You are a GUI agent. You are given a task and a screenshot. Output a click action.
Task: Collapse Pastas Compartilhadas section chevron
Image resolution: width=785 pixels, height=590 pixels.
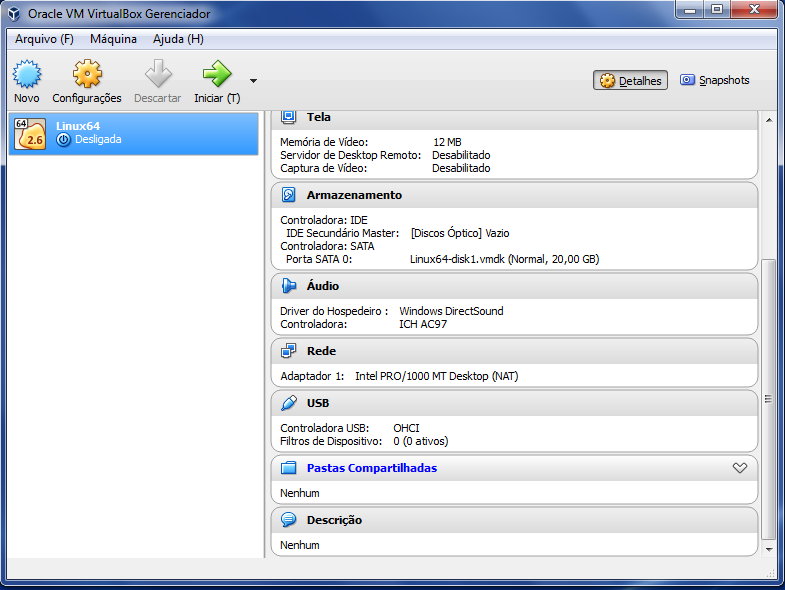click(x=740, y=468)
